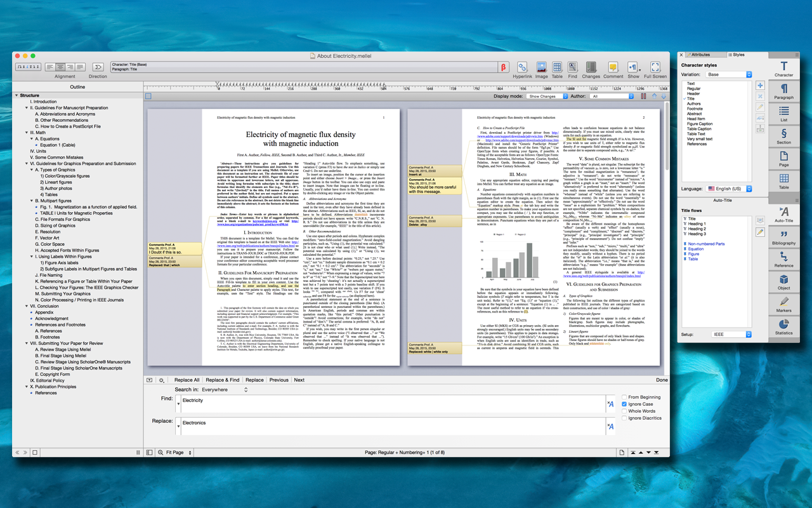The width and height of the screenshot is (812, 508).
Task: Toggle the Whole Words checkbox
Action: pos(624,411)
